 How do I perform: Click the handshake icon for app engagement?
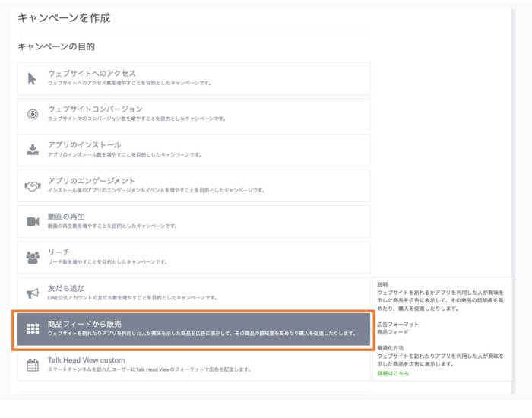[x=32, y=185]
